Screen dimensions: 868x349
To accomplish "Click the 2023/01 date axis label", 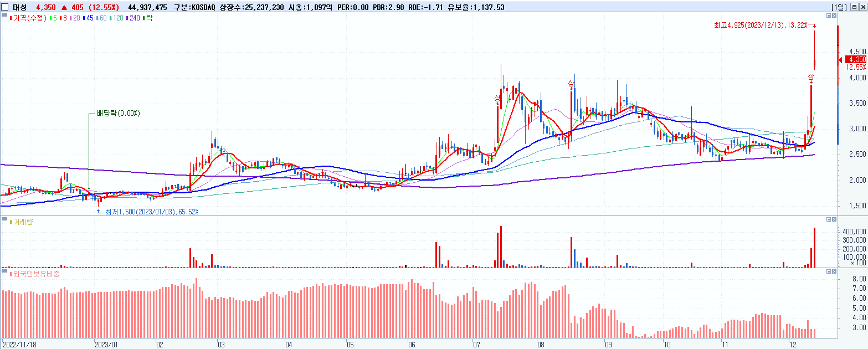I will [107, 343].
